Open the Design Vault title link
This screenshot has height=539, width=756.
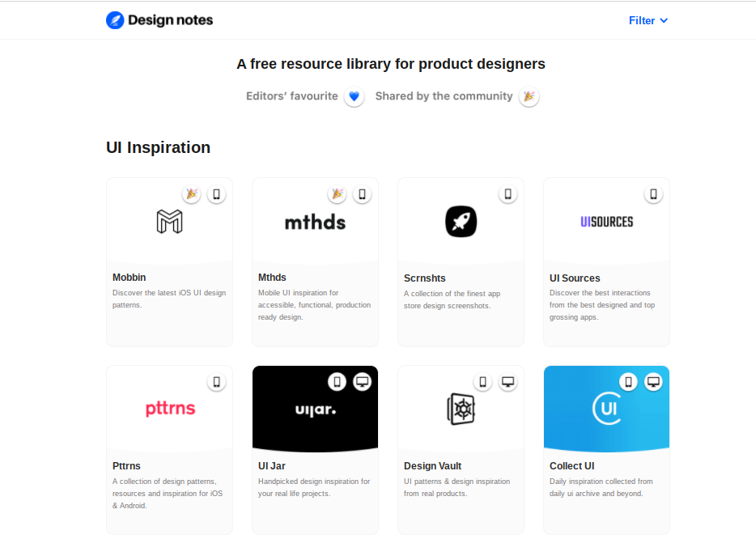[432, 465]
